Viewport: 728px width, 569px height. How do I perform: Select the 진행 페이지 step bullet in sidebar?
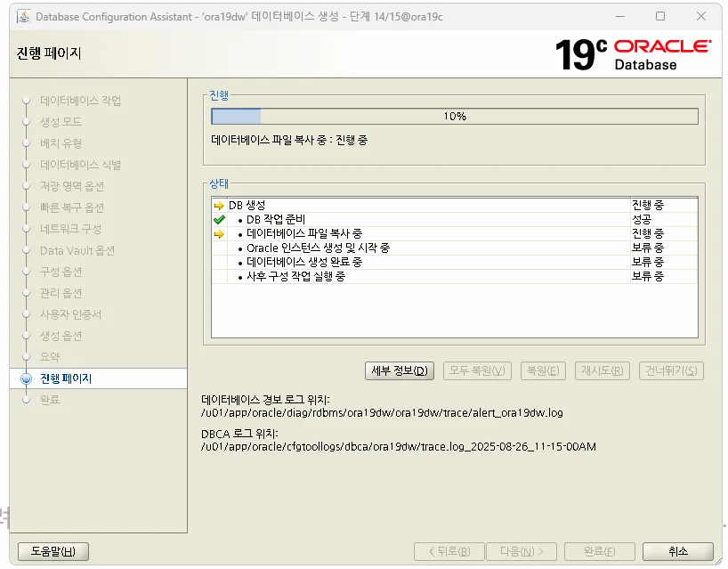coord(27,378)
